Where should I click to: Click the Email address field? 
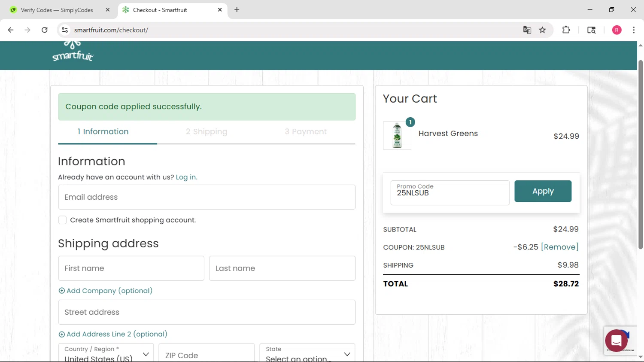pyautogui.click(x=207, y=197)
